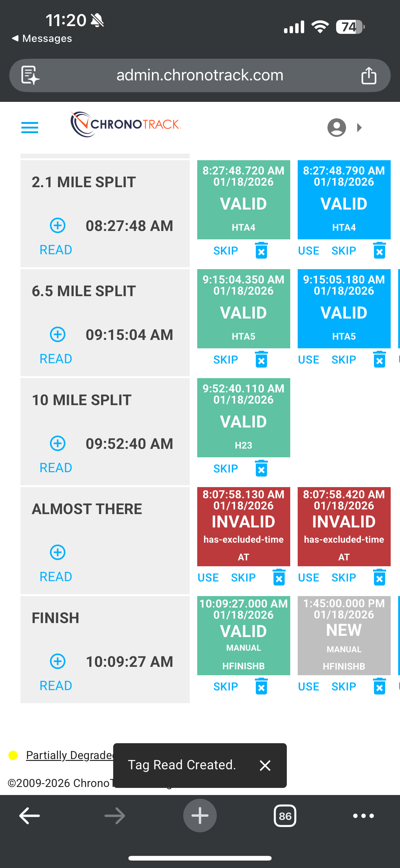This screenshot has height=868, width=400.
Task: Tap the admin.chronotrack.com address bar
Action: tap(200, 75)
